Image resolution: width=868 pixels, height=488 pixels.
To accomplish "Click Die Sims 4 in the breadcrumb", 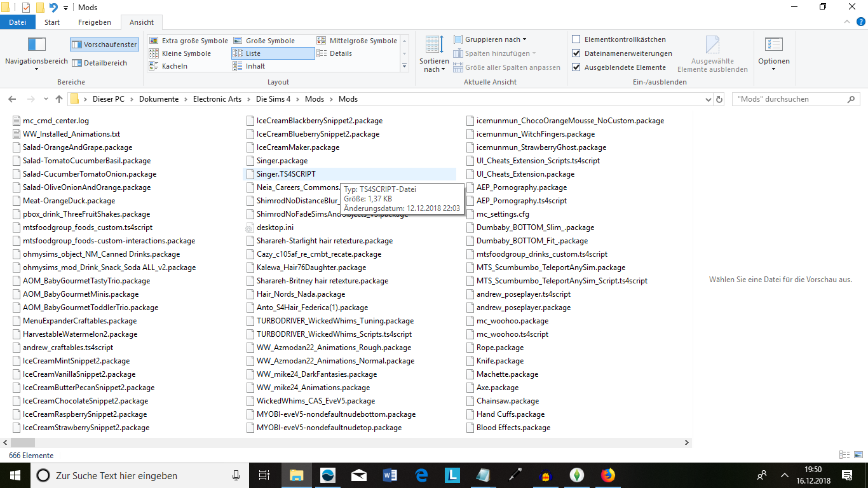I will (273, 99).
